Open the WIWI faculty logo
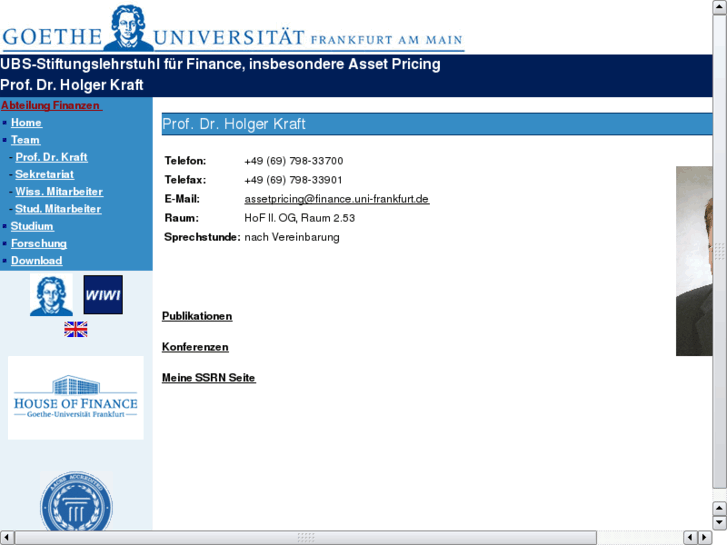This screenshot has width=727, height=545. [103, 295]
